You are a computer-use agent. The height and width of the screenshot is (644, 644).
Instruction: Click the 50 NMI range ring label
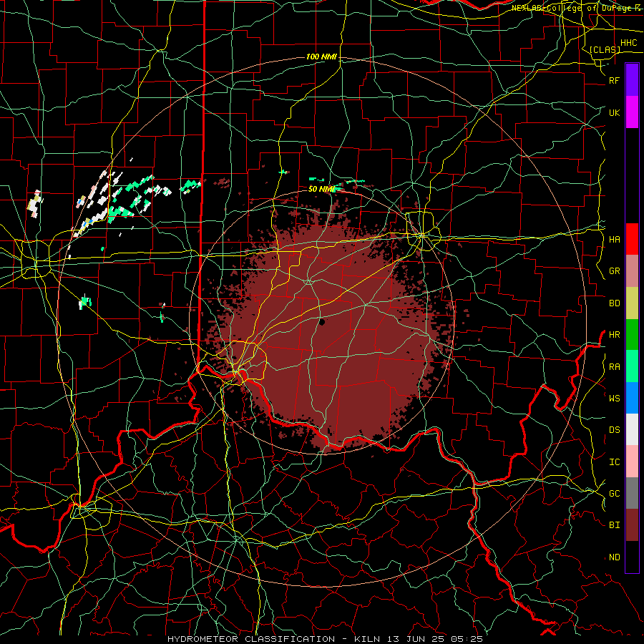click(322, 189)
